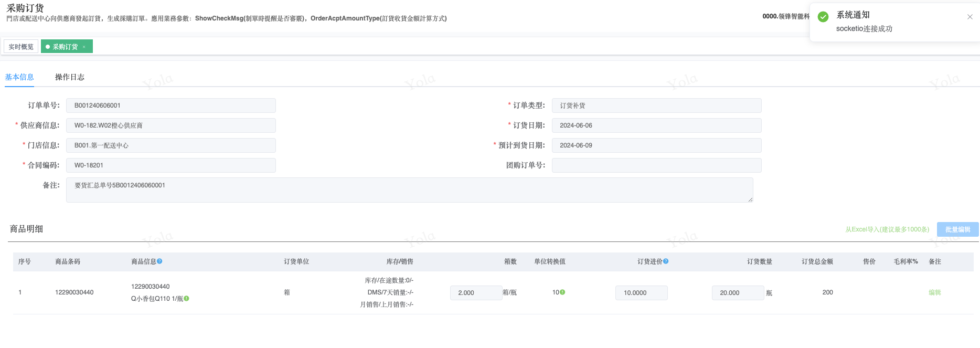
Task: Close the 采购订货 tab with its x
Action: coord(84,47)
